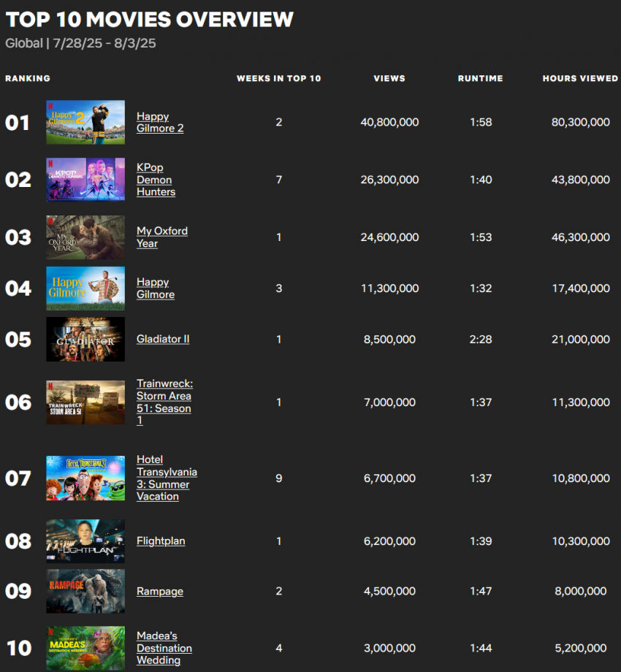This screenshot has width=621, height=672.
Task: Click the WEEKS IN TOP 10 header
Action: [278, 78]
